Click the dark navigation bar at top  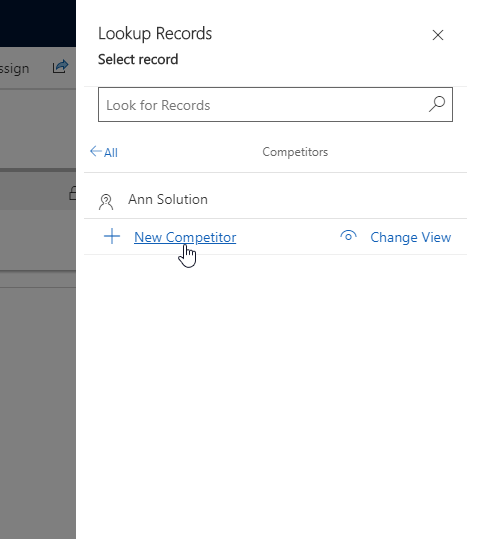pyautogui.click(x=38, y=23)
